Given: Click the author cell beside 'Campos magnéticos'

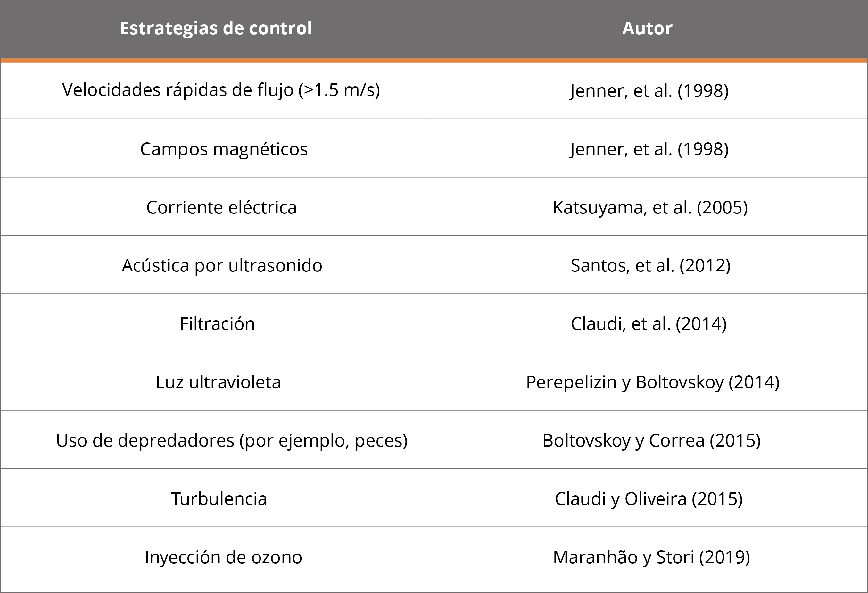Looking at the screenshot, I should coord(649,149).
